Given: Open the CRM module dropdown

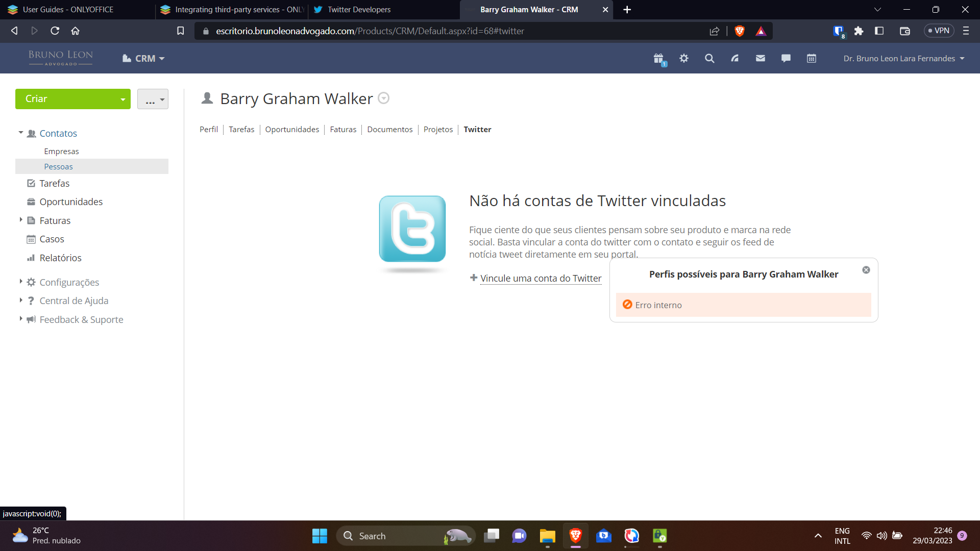Looking at the screenshot, I should 143,59.
